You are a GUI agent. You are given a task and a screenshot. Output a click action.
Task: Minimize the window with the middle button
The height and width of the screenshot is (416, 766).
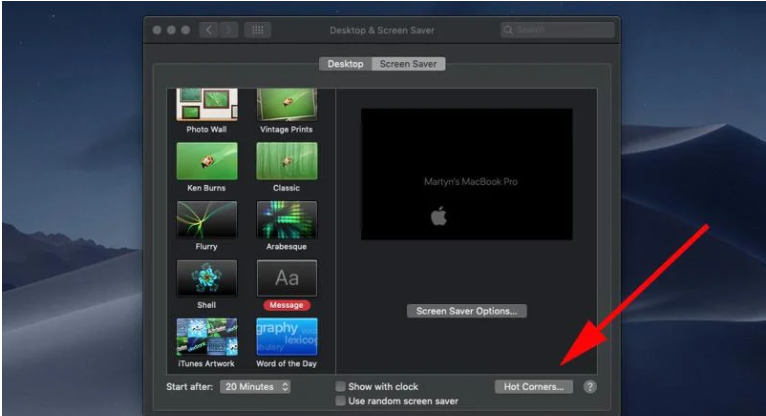(x=171, y=30)
